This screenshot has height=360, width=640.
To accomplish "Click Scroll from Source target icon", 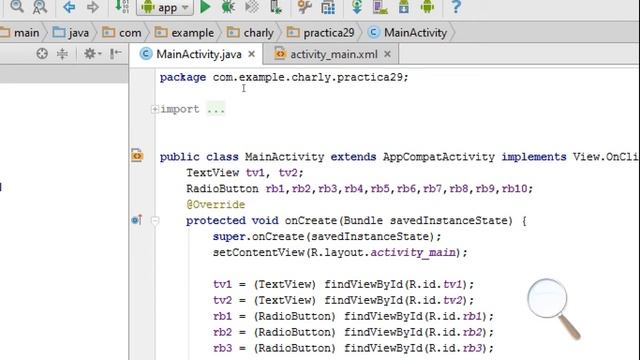I will coord(42,54).
